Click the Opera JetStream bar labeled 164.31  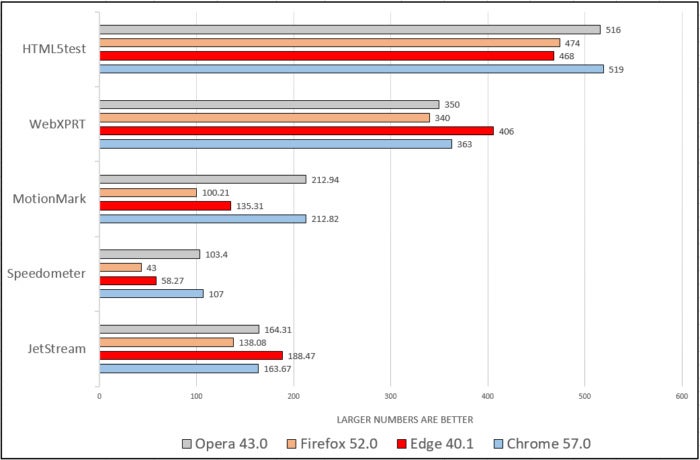(179, 329)
